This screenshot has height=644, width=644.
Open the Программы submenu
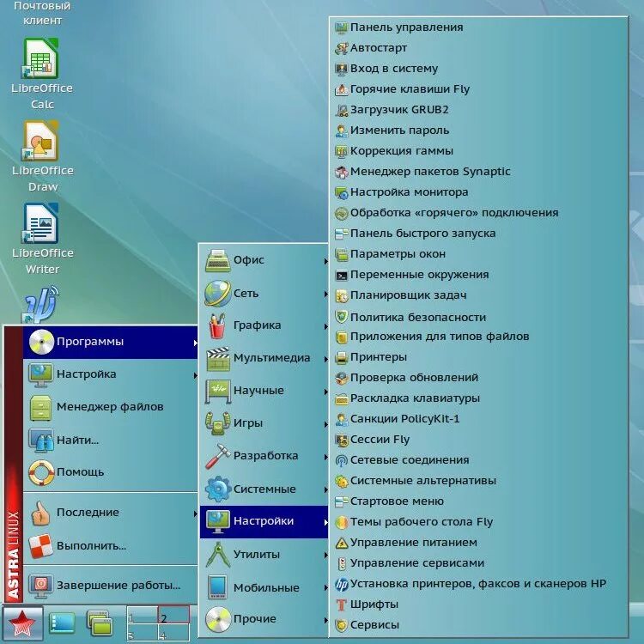[x=111, y=342]
